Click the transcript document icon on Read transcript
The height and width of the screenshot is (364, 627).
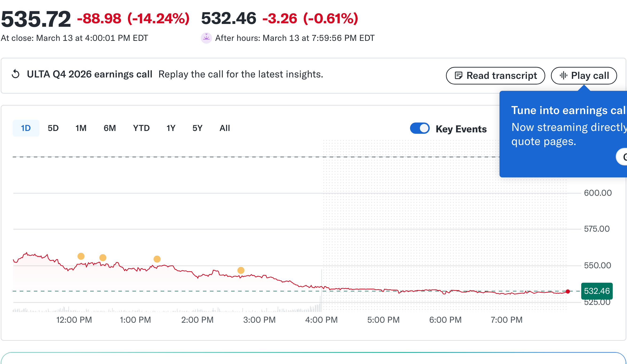coord(459,76)
